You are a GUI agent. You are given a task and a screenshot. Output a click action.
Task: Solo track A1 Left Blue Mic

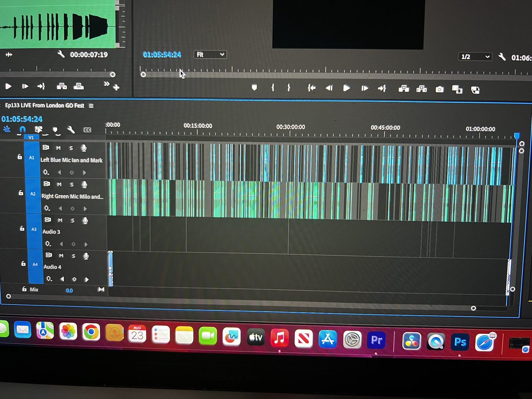[x=71, y=148]
